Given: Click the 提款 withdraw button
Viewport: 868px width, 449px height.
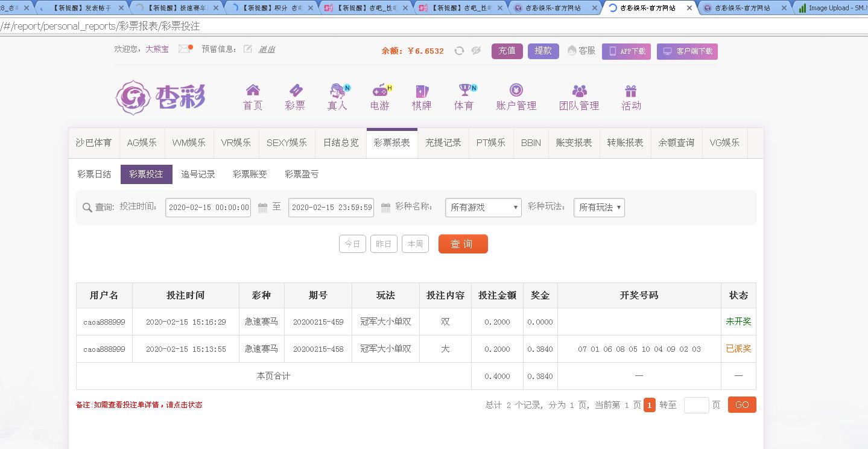Looking at the screenshot, I should click(x=543, y=51).
